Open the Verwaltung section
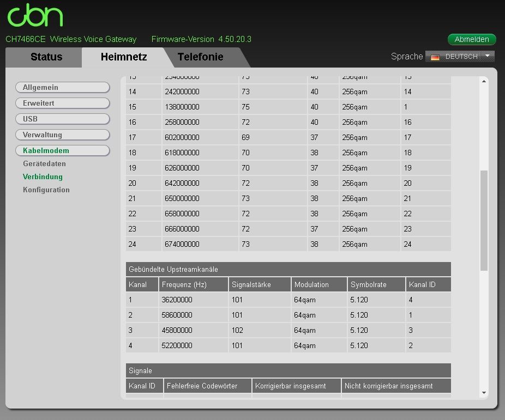Image resolution: width=505 pixels, height=420 pixels. tap(63, 135)
